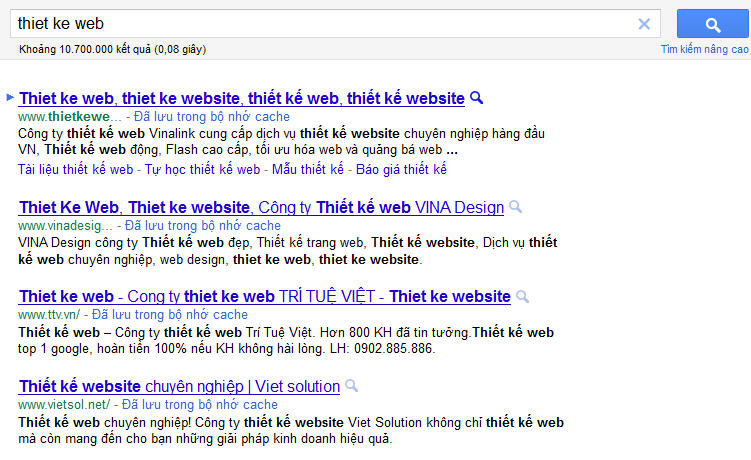
Task: Preview the Viet solution result with its magnifier icon
Action: coord(352,385)
